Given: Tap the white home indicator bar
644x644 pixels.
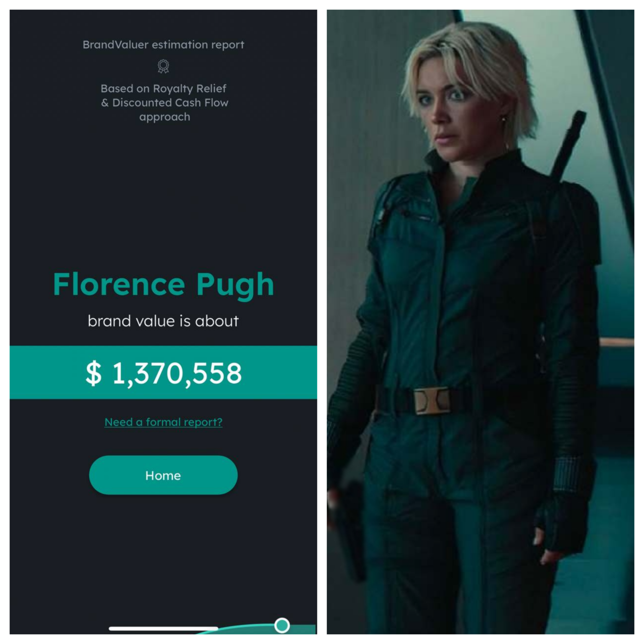Looking at the screenshot, I should 163,628.
